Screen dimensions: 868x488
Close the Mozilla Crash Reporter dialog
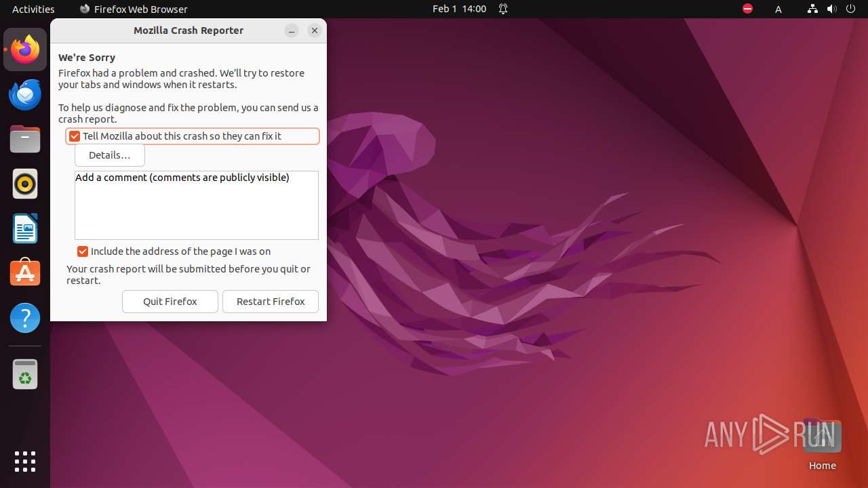(x=314, y=30)
